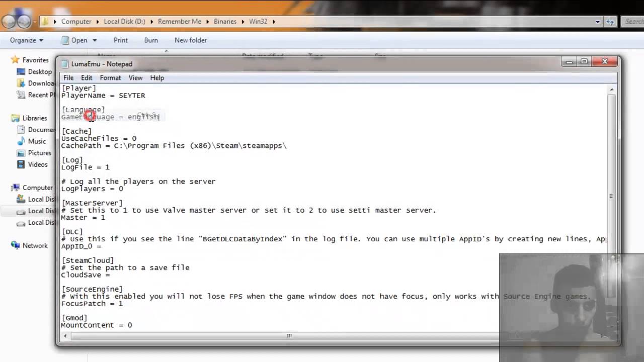Open Notepad's Help menu

pyautogui.click(x=157, y=78)
